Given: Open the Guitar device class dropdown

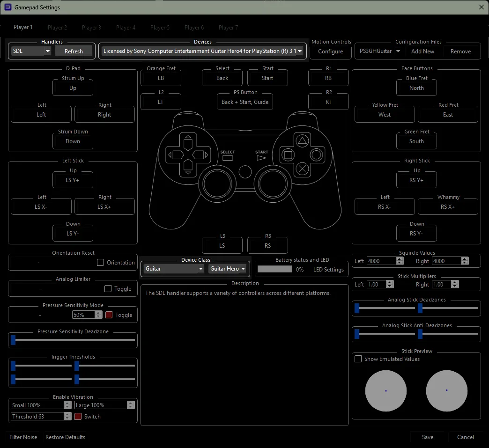Looking at the screenshot, I should pyautogui.click(x=174, y=268).
